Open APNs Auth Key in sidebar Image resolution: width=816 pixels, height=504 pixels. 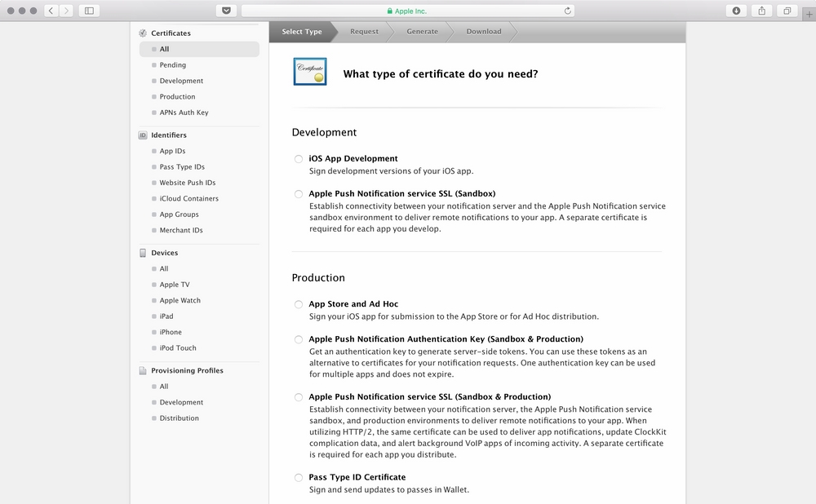coord(184,113)
